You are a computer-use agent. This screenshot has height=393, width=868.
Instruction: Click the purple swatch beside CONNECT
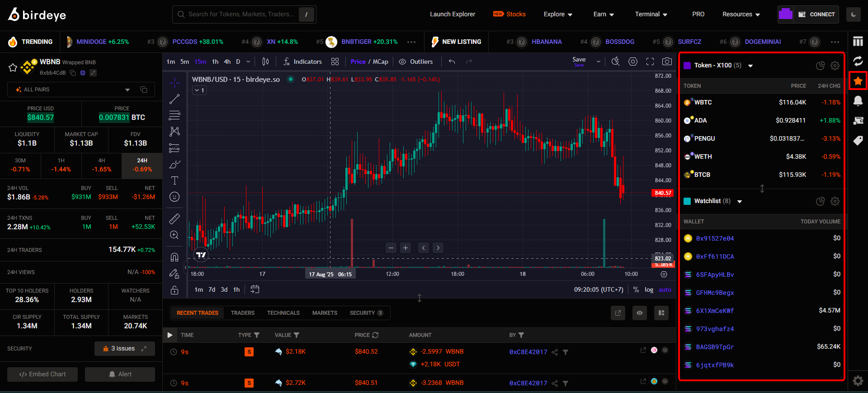pyautogui.click(x=786, y=14)
